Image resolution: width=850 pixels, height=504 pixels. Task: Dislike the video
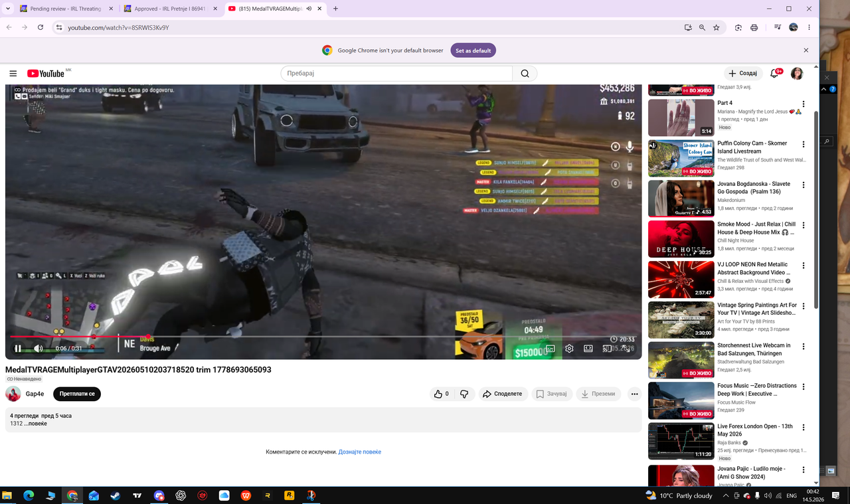tap(464, 394)
